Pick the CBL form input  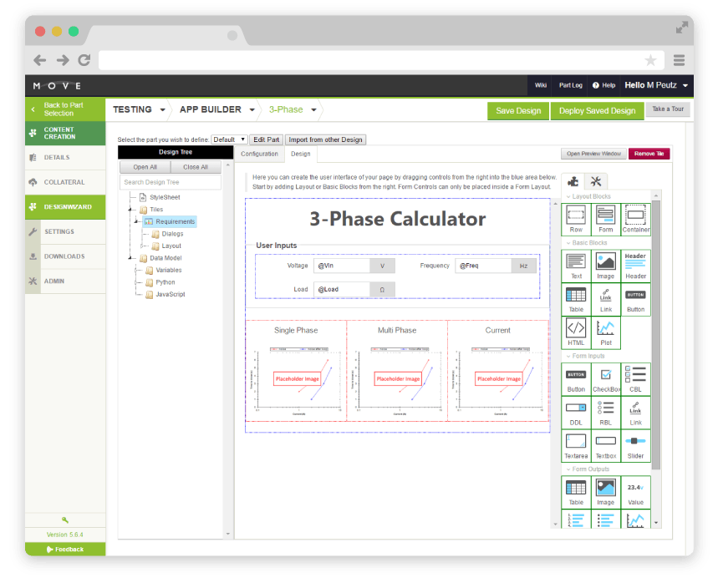click(635, 379)
